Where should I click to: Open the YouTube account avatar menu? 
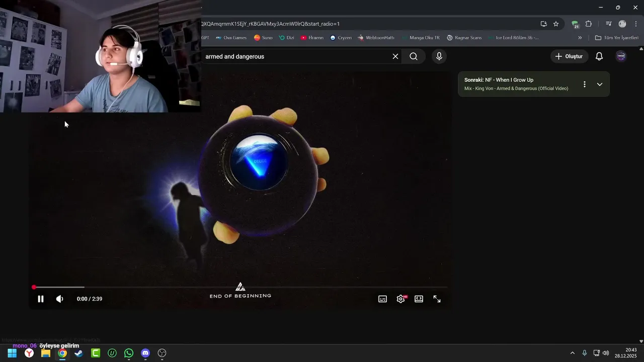(x=621, y=56)
